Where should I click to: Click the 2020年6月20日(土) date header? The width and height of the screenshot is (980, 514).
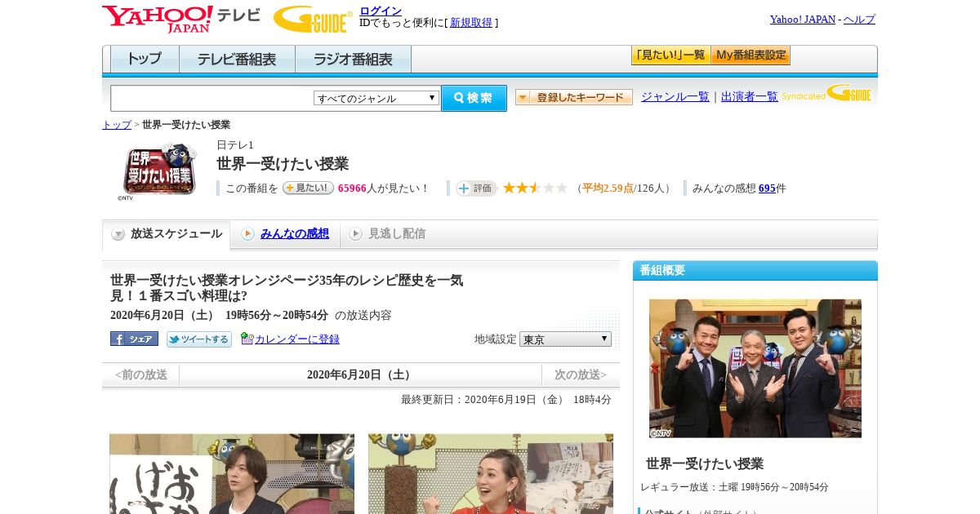361,375
